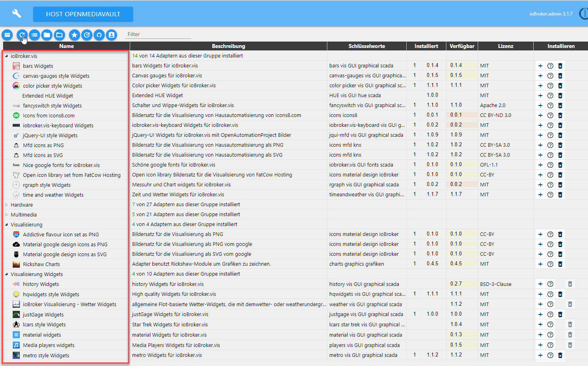
Task: Show only adapters with updates icon
Action: click(86, 35)
